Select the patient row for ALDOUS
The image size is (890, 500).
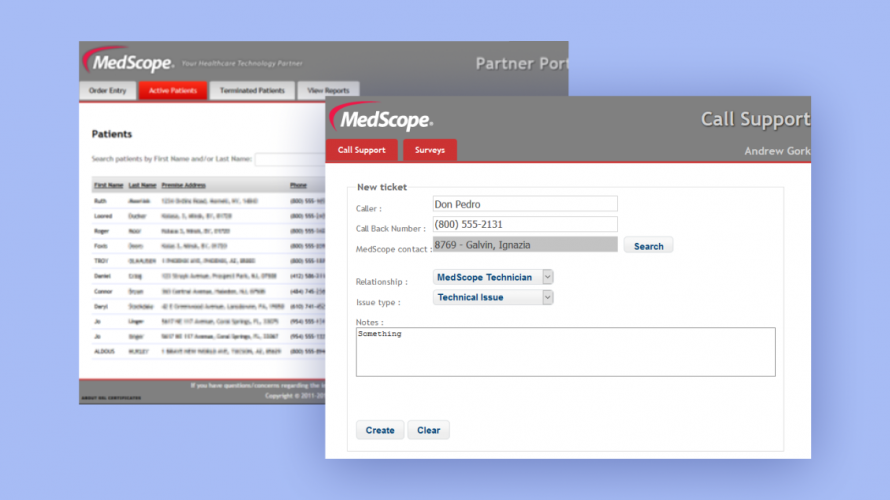[208, 351]
